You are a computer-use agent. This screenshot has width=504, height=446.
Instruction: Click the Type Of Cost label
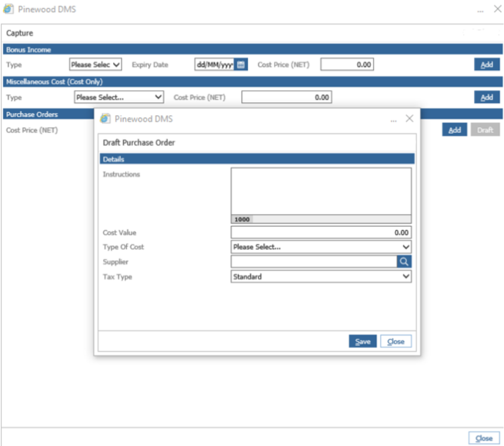point(123,247)
